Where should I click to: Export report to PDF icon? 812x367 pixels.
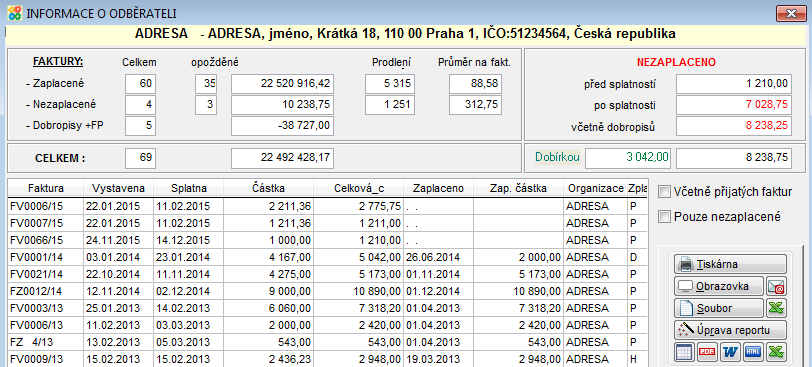[x=707, y=352]
